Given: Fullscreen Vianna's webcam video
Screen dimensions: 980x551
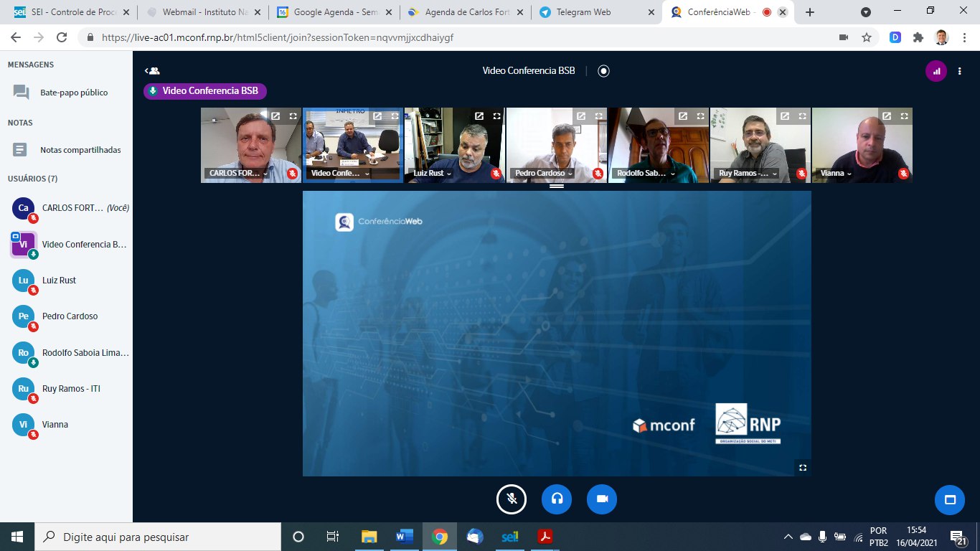Looking at the screenshot, I should (905, 116).
